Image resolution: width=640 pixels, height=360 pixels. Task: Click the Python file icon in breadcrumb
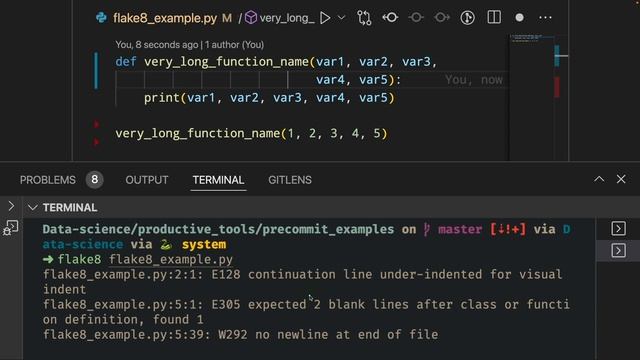(x=101, y=18)
